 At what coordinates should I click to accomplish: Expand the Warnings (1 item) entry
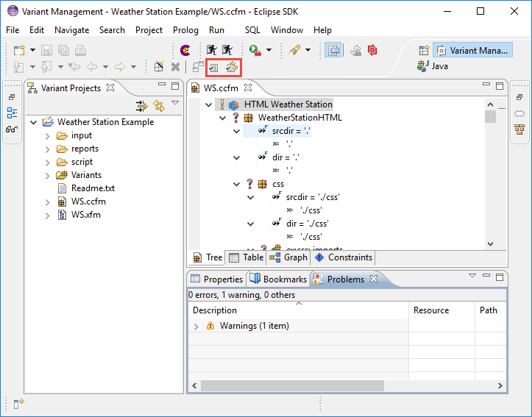coord(196,327)
